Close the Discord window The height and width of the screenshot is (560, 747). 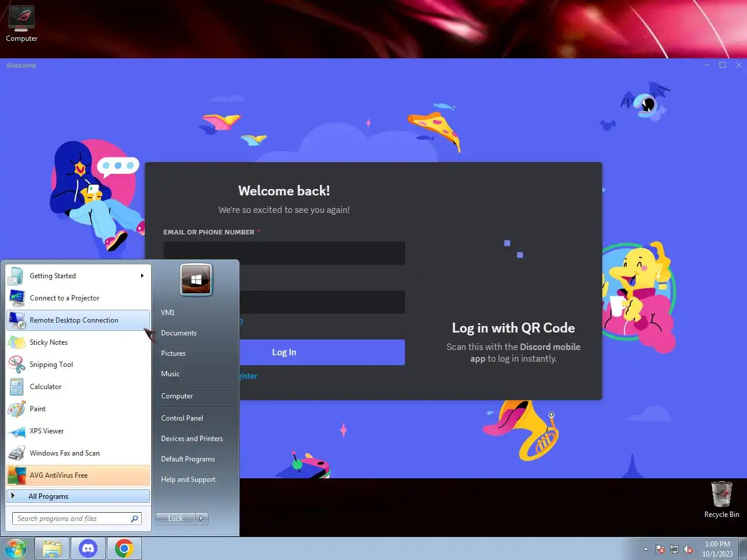(x=738, y=65)
